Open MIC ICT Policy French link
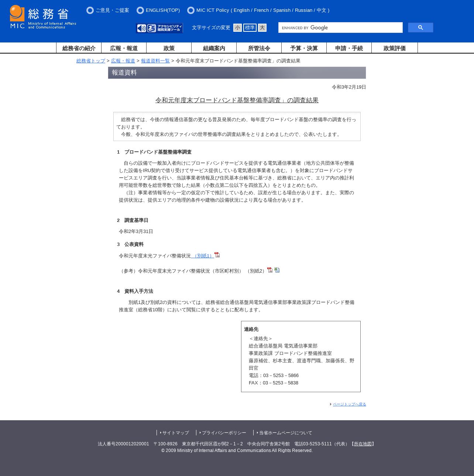This screenshot has height=476, width=474. 261,10
